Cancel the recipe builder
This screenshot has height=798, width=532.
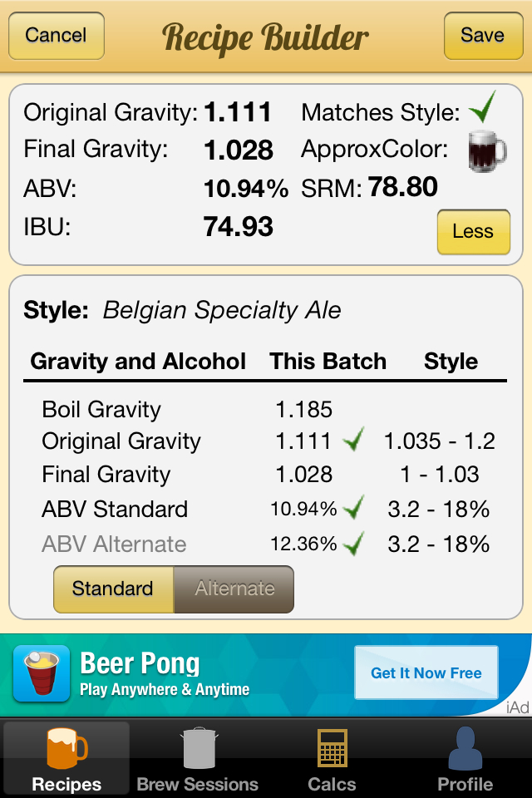pyautogui.click(x=57, y=36)
